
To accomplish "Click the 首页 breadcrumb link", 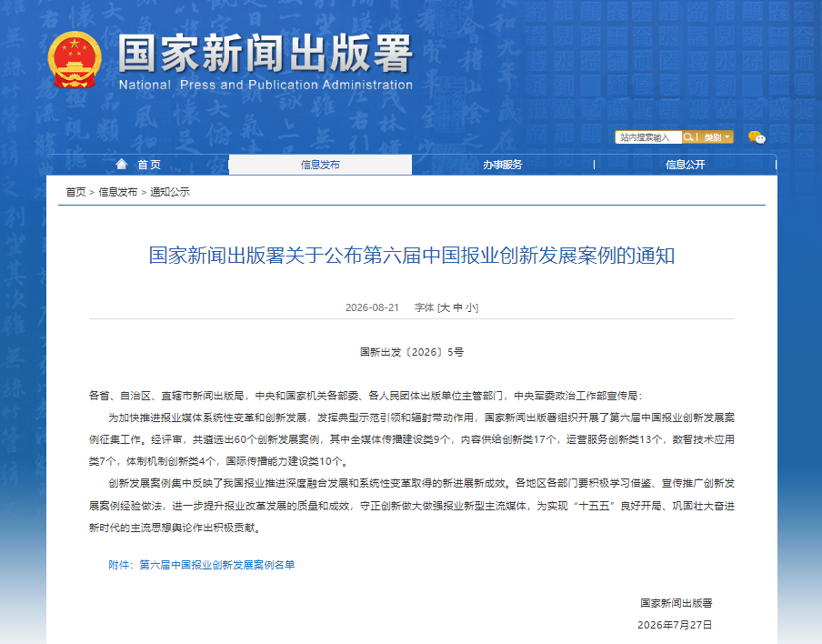I will (x=75, y=192).
